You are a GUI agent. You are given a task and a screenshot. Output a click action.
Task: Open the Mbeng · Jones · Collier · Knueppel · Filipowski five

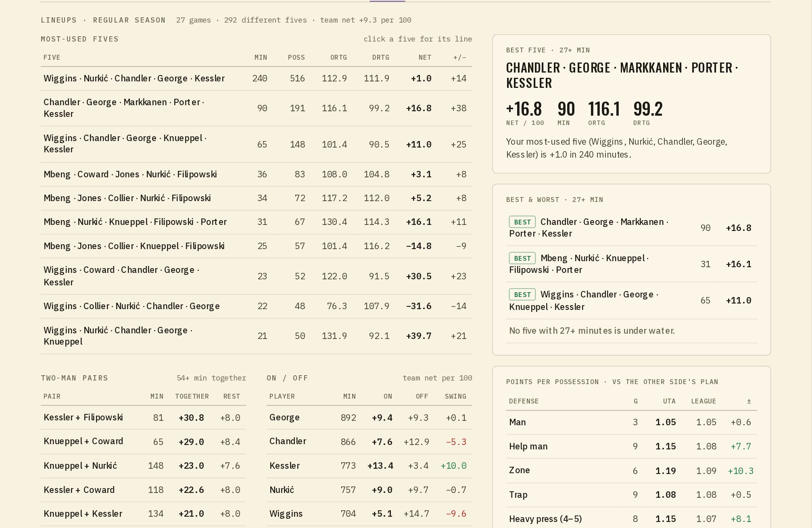pyautogui.click(x=256, y=246)
